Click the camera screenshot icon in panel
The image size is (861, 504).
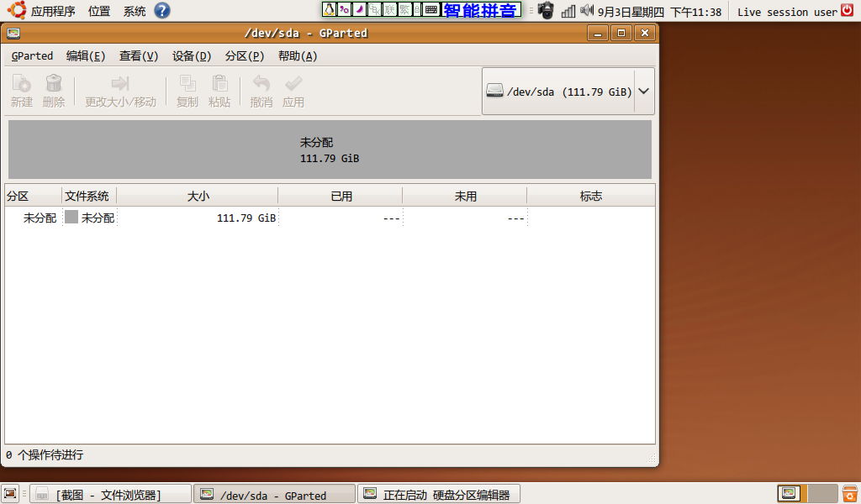(x=546, y=10)
